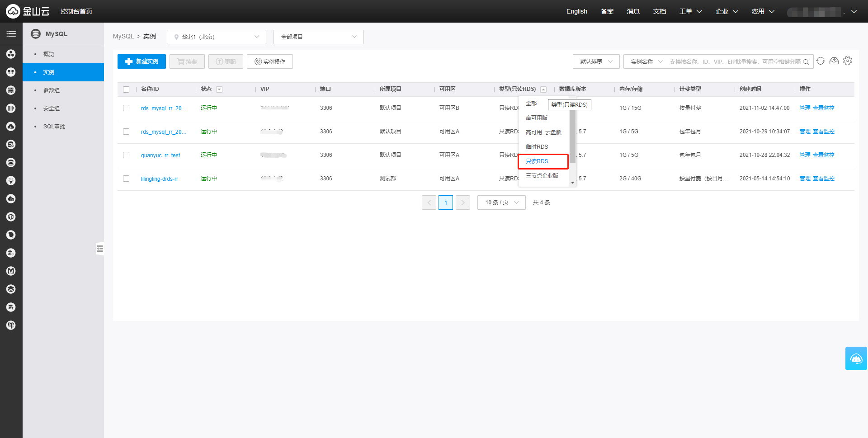Tick the select-all checkbox in the table header
The width and height of the screenshot is (868, 438).
pos(126,89)
